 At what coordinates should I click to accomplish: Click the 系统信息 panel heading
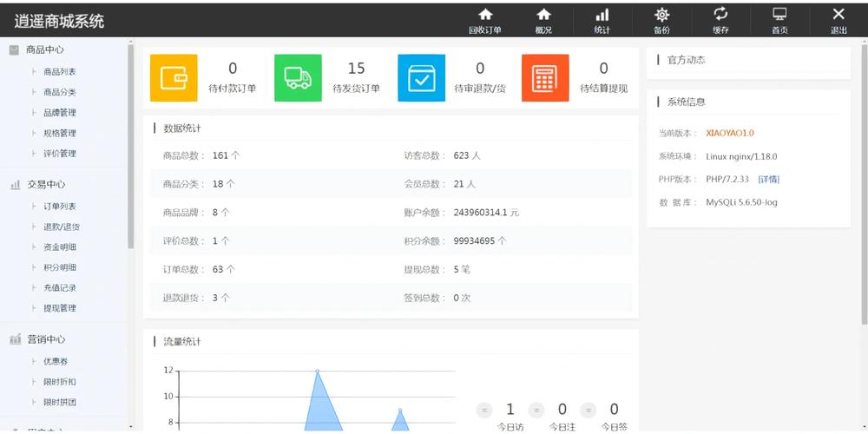[687, 102]
